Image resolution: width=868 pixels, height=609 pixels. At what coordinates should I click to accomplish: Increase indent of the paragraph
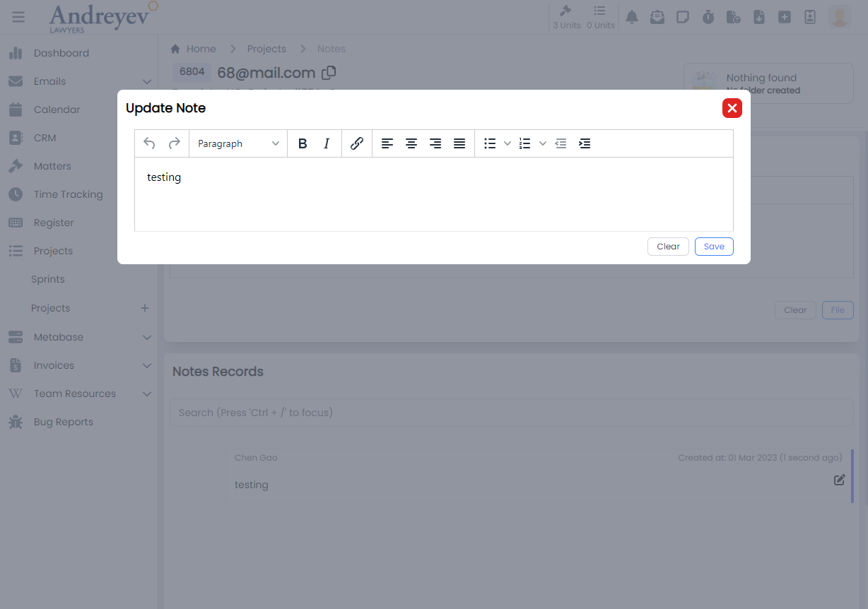point(585,143)
